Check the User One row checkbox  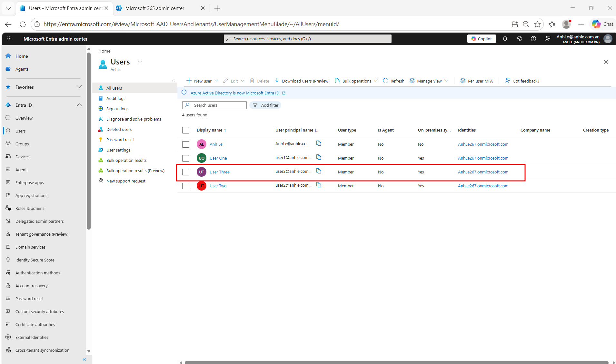pyautogui.click(x=185, y=158)
